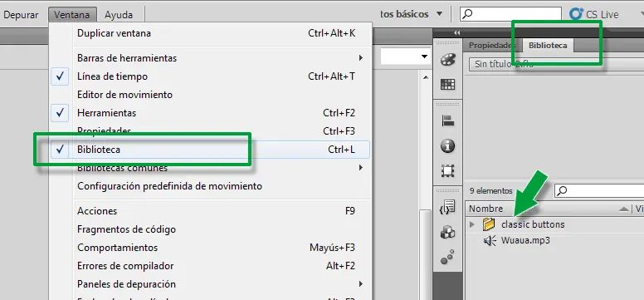This screenshot has height=300, width=644.
Task: Click the top-bar search field
Action: coord(510,14)
